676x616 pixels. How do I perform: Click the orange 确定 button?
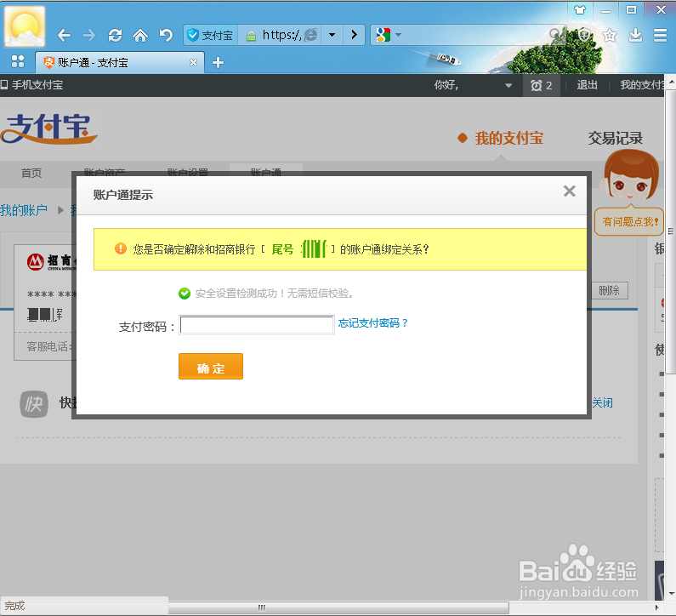point(211,366)
